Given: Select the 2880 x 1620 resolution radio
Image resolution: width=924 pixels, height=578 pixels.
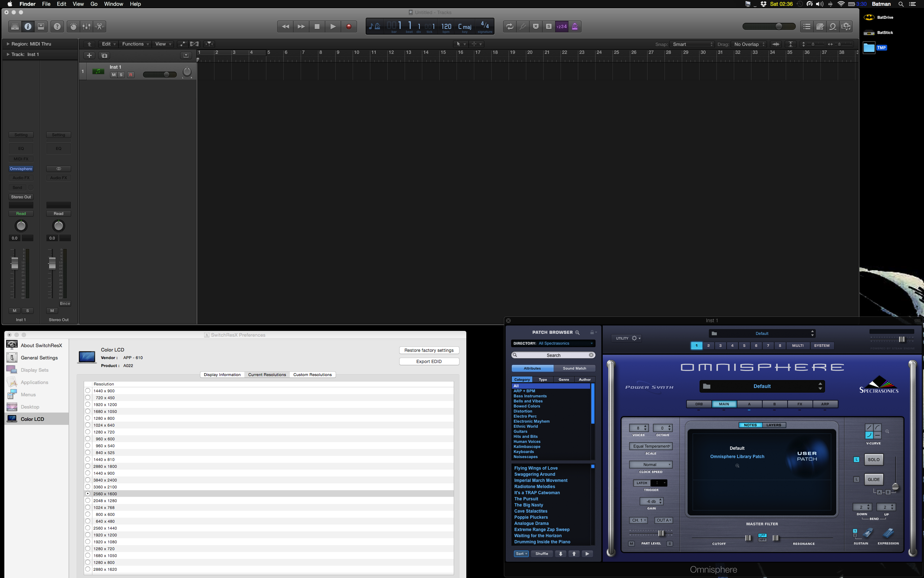Looking at the screenshot, I should click(x=88, y=569).
